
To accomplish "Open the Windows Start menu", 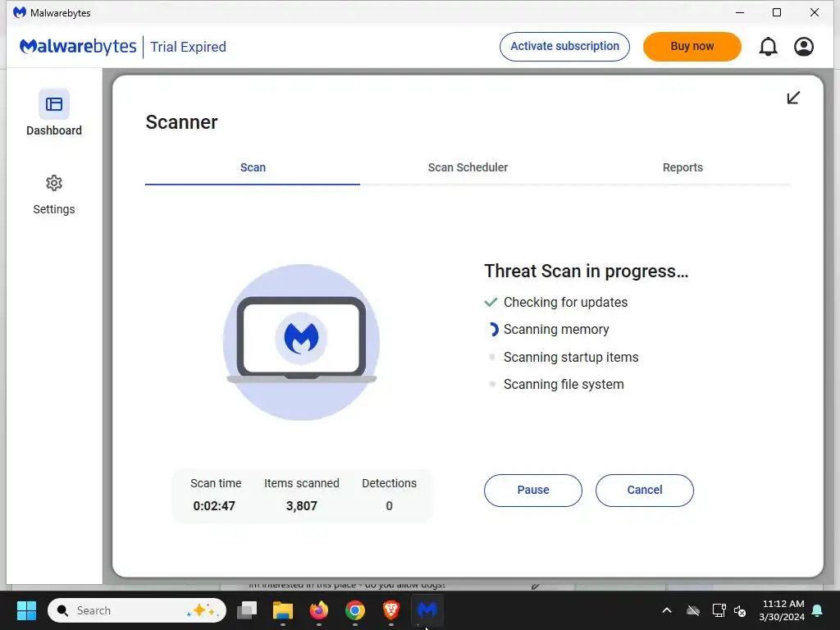I will click(26, 610).
